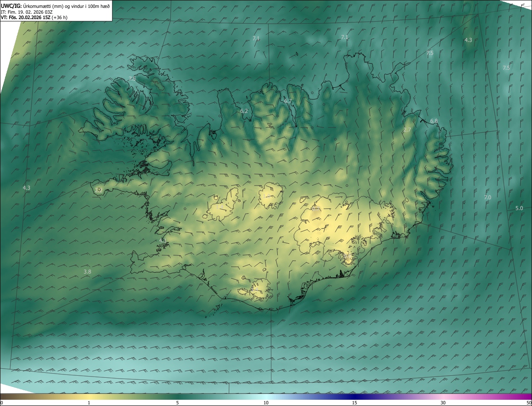
Task: Click the color scale tick label '15'
Action: pyautogui.click(x=355, y=403)
